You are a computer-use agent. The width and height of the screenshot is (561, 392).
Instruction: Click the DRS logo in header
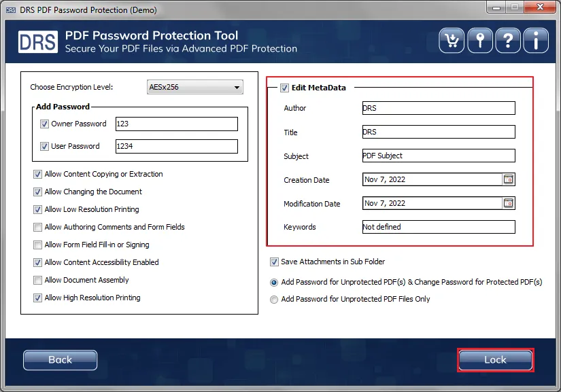coord(38,42)
